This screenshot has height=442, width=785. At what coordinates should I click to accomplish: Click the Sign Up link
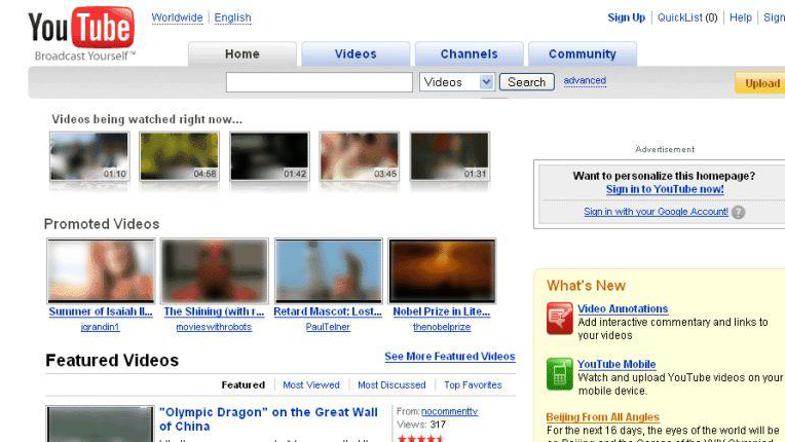pos(626,18)
